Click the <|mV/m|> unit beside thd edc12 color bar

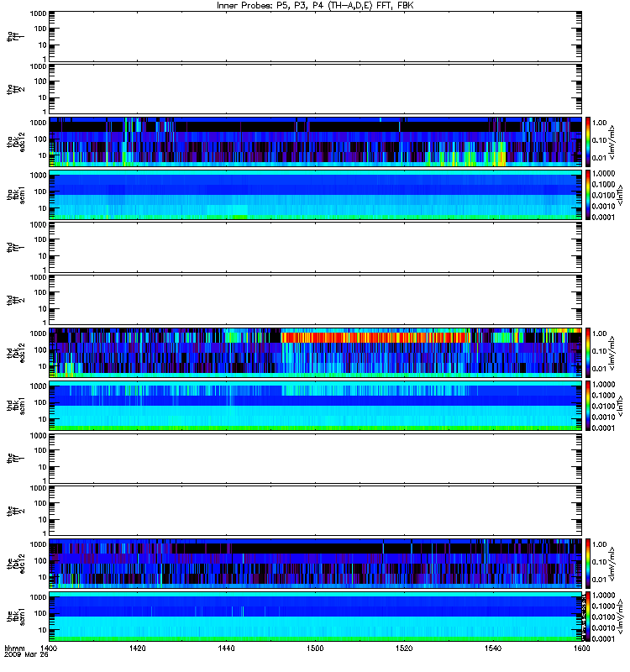click(612, 353)
